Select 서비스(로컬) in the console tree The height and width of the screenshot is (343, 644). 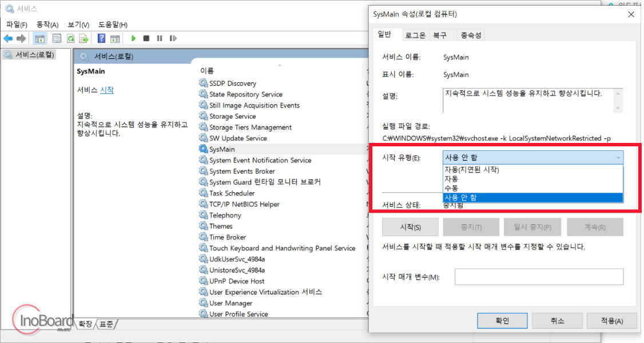click(30, 54)
